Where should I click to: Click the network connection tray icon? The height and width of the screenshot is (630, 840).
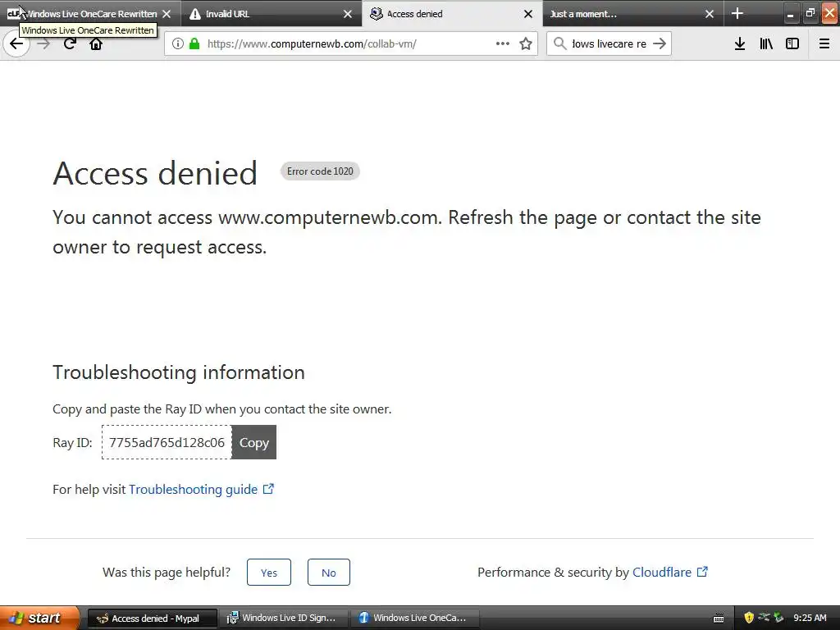click(x=764, y=618)
